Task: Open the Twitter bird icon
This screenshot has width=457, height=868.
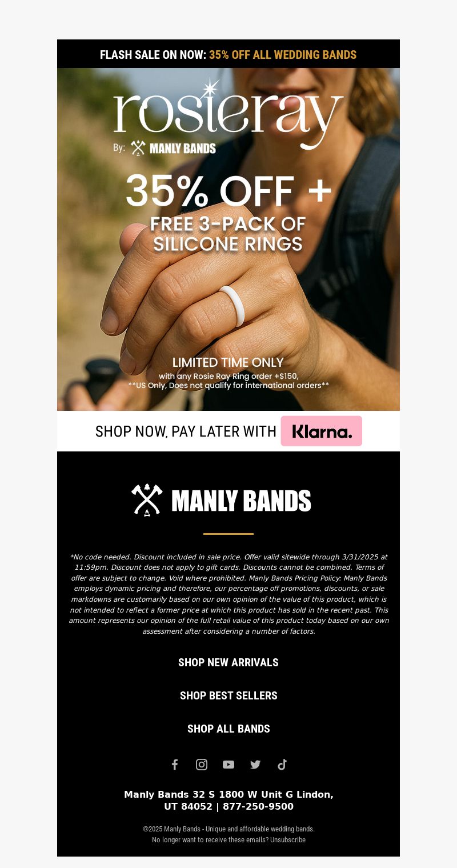Action: click(x=255, y=765)
